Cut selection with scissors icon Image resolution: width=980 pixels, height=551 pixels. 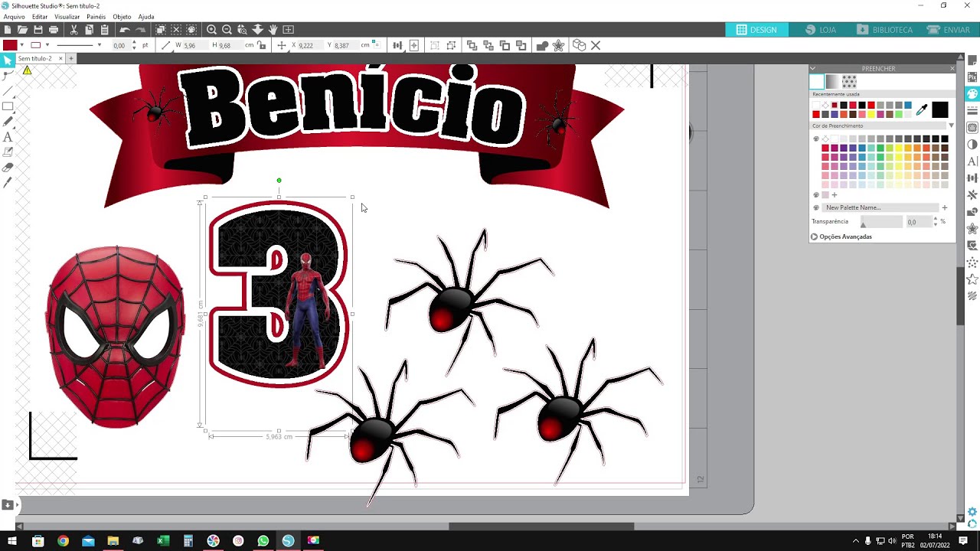pos(73,29)
